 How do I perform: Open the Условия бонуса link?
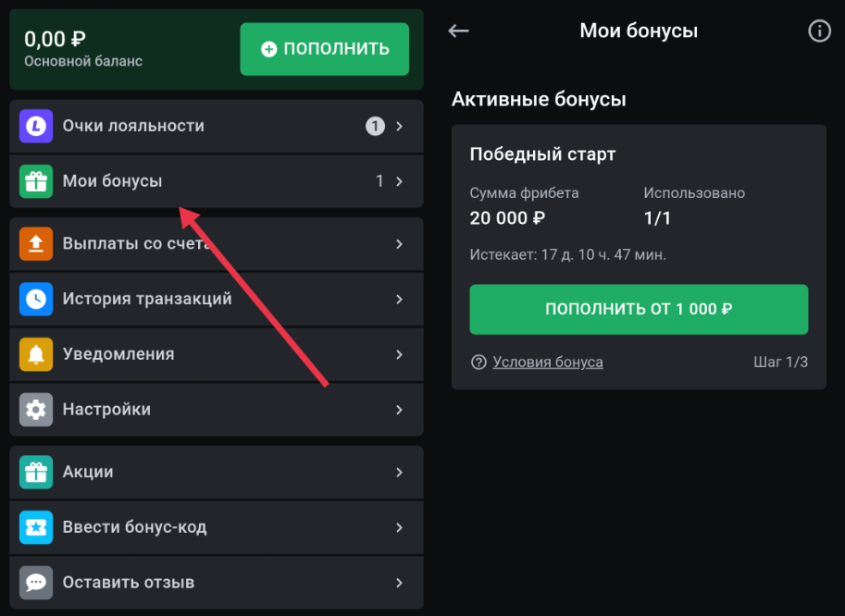[547, 362]
